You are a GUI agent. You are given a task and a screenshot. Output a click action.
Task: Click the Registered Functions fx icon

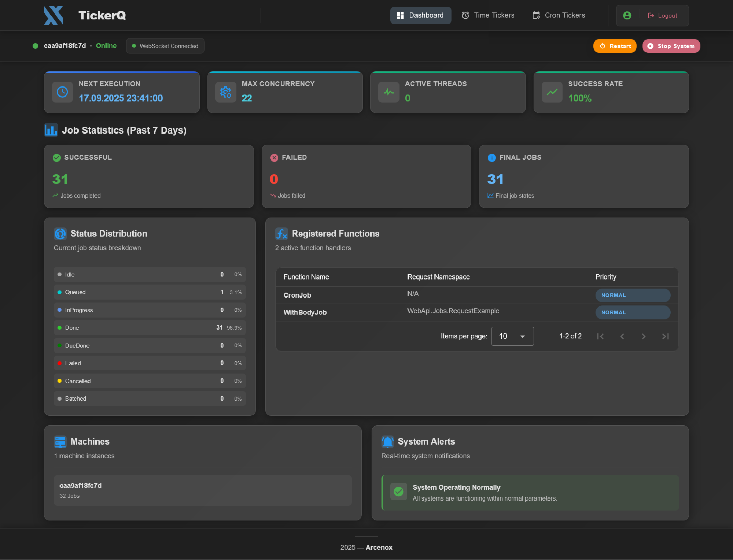click(281, 233)
